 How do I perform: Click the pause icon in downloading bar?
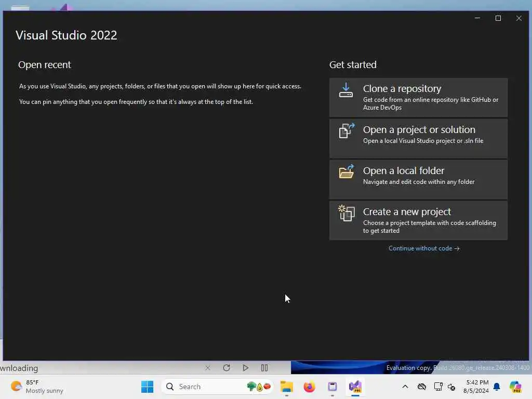tap(264, 368)
